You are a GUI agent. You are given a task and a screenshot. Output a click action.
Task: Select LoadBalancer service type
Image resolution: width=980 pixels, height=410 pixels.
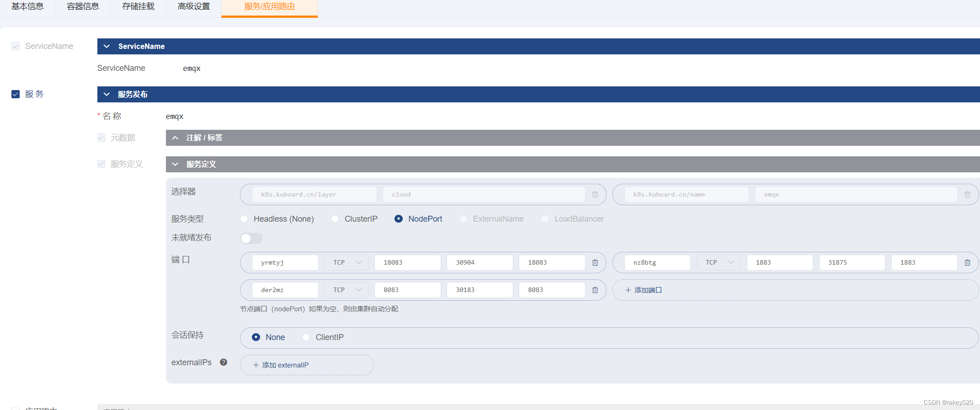(545, 219)
